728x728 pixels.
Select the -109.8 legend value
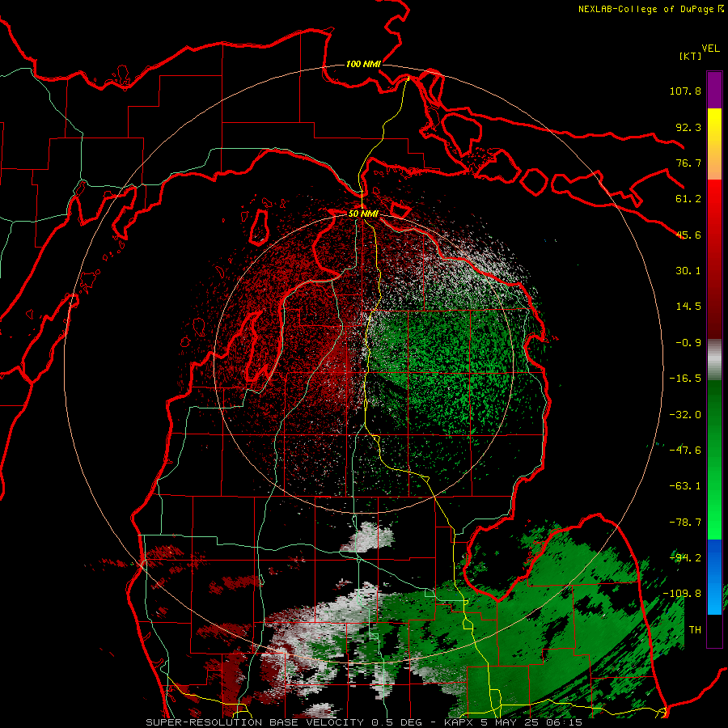(x=682, y=594)
